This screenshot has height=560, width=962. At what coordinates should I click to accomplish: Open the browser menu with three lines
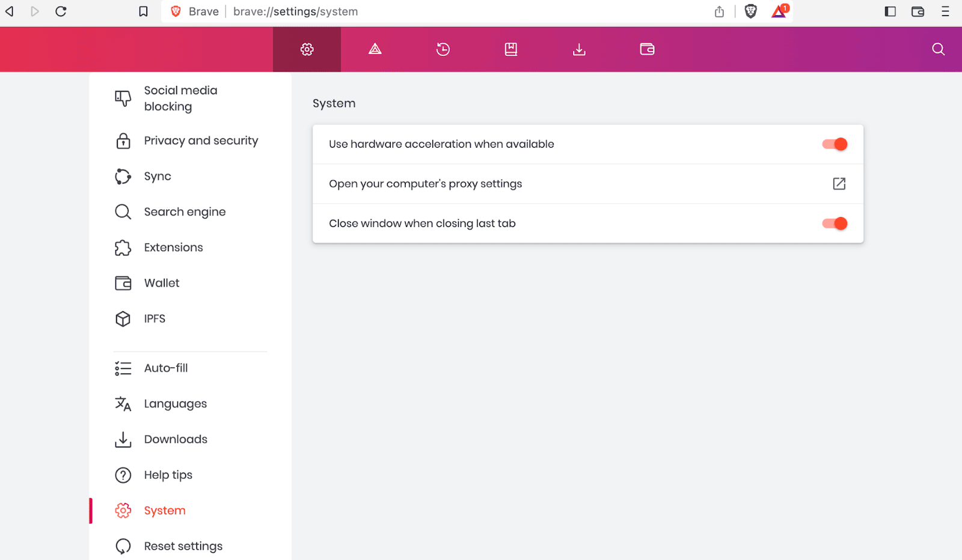(945, 11)
